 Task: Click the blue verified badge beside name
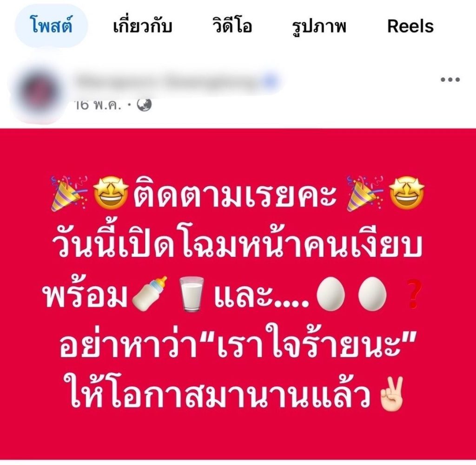270,81
